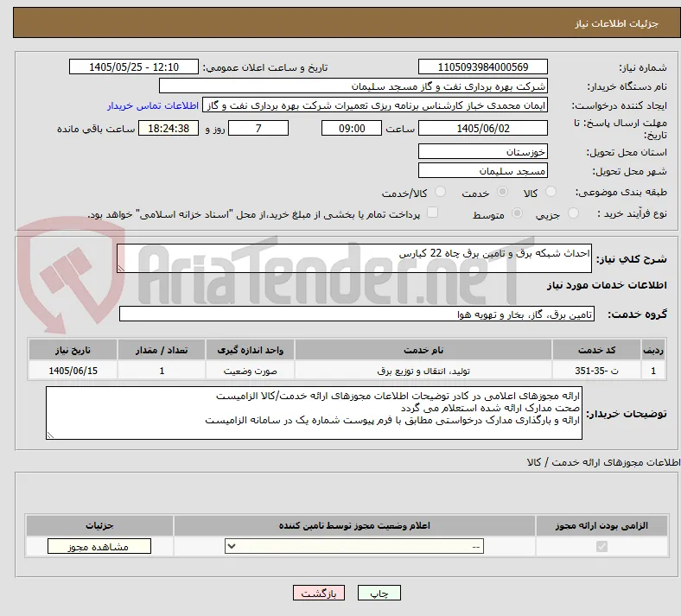Click the شرح کلی نیاز text area
The height and width of the screenshot is (616, 681).
(x=354, y=258)
